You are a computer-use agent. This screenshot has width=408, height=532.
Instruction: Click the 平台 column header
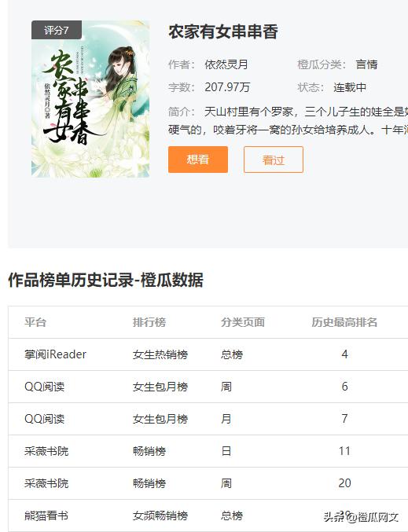[x=35, y=322]
